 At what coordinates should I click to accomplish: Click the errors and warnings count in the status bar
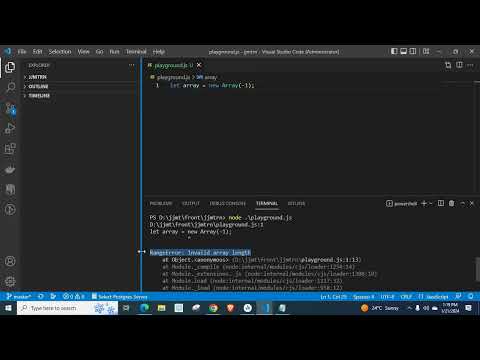(74, 296)
